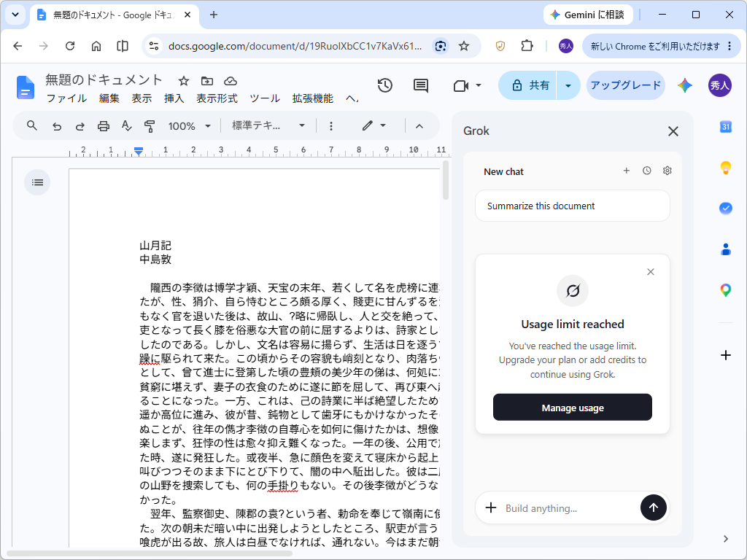Send the Grok message arrow button
This screenshot has height=560, width=747.
(653, 507)
